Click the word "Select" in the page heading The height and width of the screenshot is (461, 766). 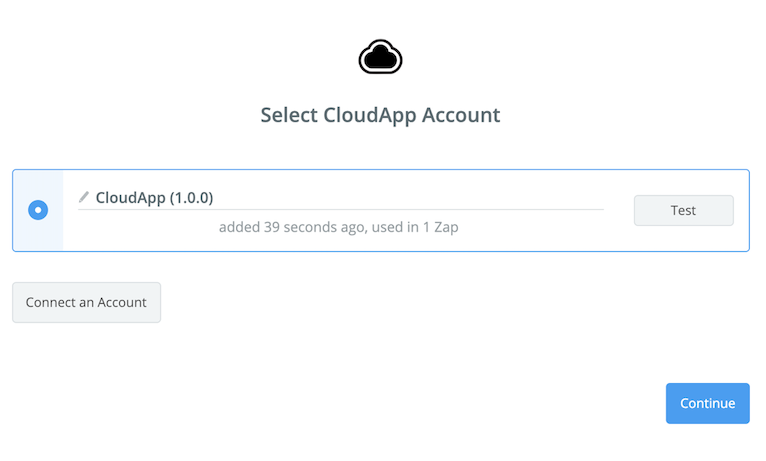(x=289, y=115)
